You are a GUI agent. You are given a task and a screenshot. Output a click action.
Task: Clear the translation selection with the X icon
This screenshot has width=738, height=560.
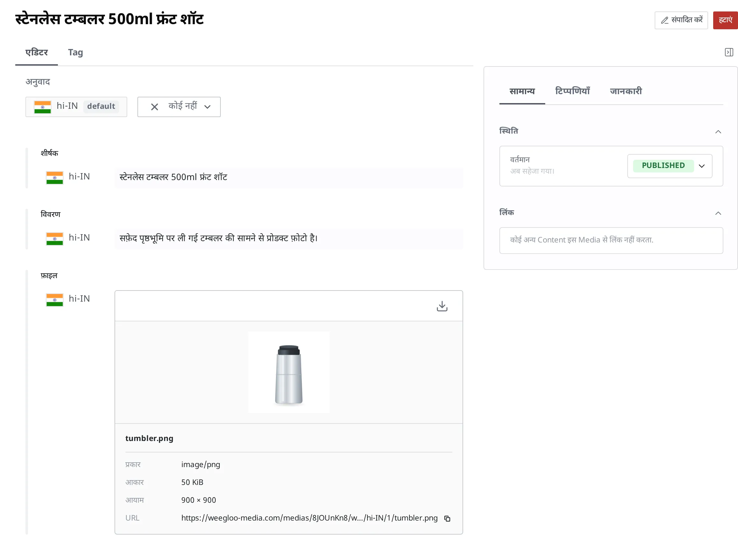point(155,107)
